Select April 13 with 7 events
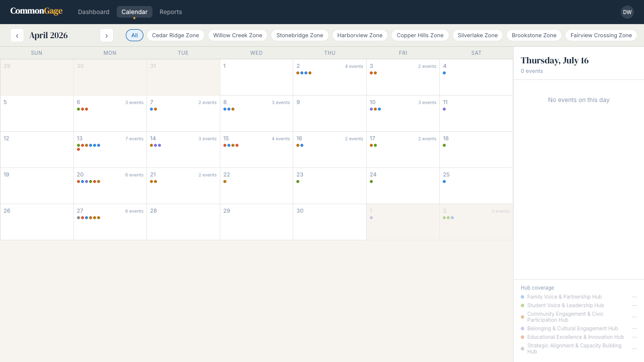Screen dimensions: 644x362 (110, 149)
